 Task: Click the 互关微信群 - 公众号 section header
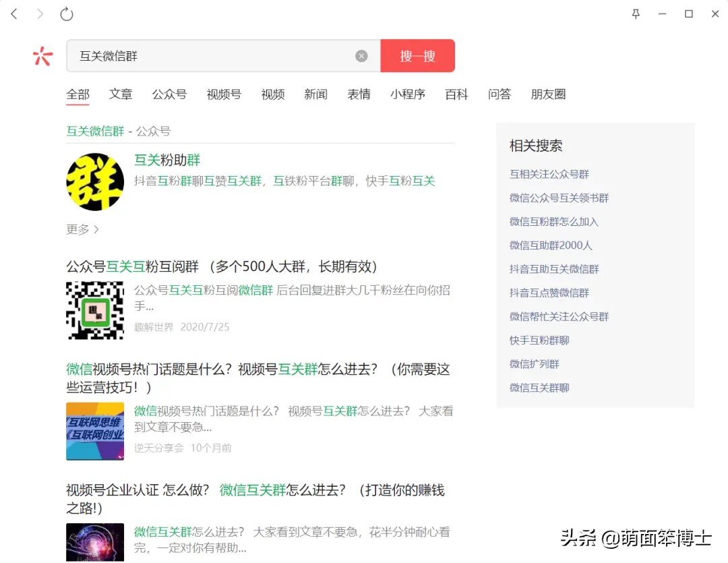[x=119, y=131]
